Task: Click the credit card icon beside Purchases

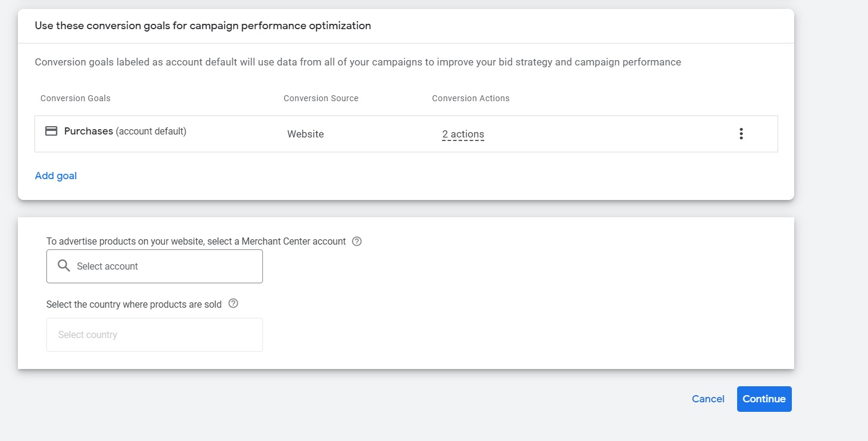Action: tap(52, 131)
